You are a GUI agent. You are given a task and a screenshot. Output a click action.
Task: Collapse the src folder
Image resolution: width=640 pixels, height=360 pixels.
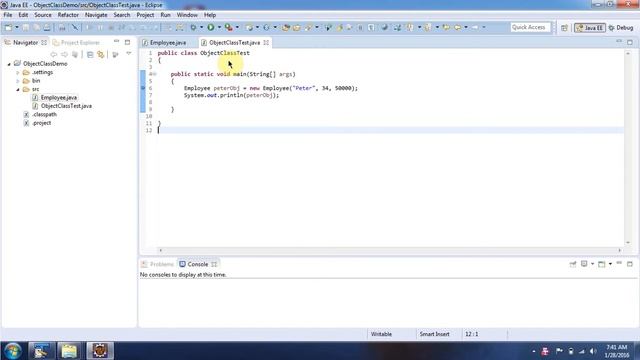click(18, 89)
